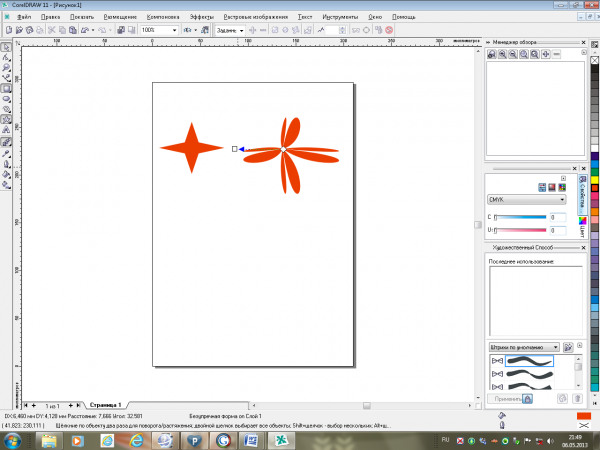Select the Interactive Fill tool
Viewport: 600px width, 450px height.
[6, 185]
